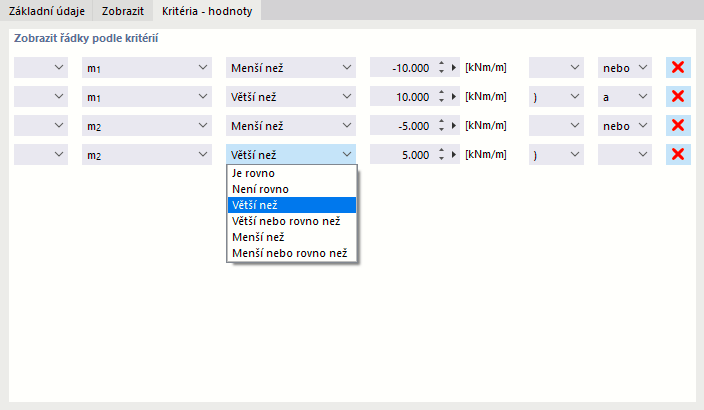Delete the third criteria row with red X

[x=678, y=126]
